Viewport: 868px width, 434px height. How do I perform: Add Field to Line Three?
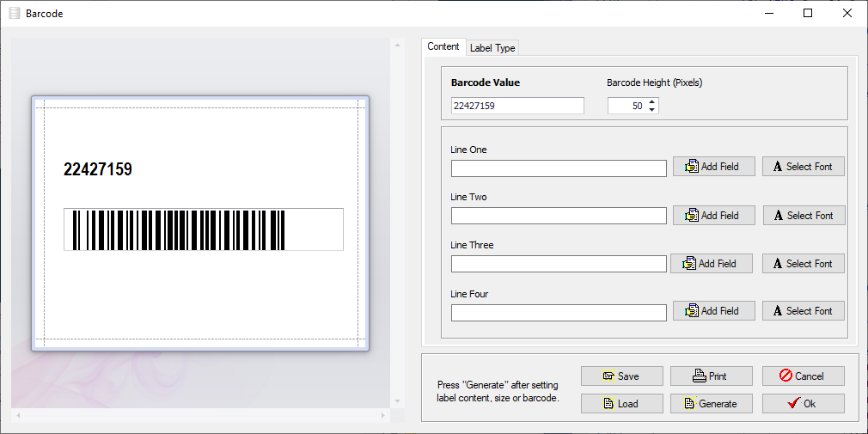pyautogui.click(x=710, y=264)
